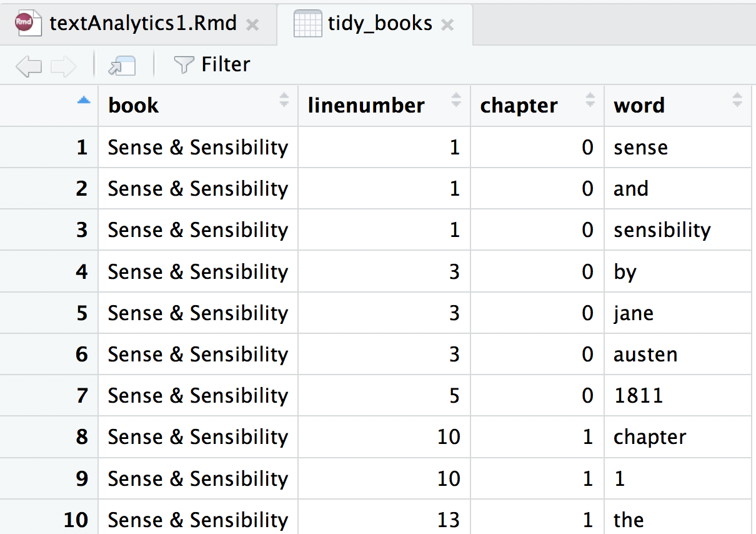Screen dimensions: 756x534
Task: Sort by the chapter column arrows
Action: [590, 99]
